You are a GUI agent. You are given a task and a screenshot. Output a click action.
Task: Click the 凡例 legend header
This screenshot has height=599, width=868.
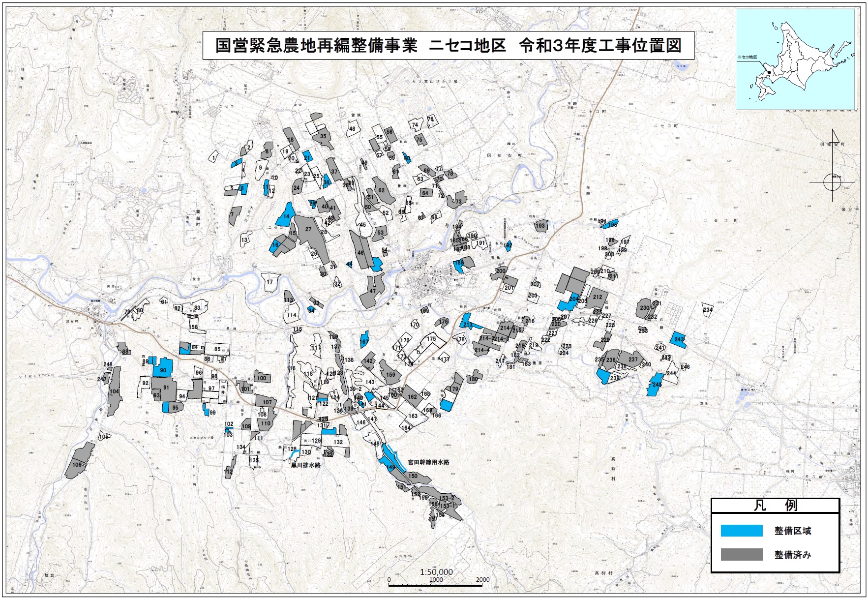tap(775, 506)
